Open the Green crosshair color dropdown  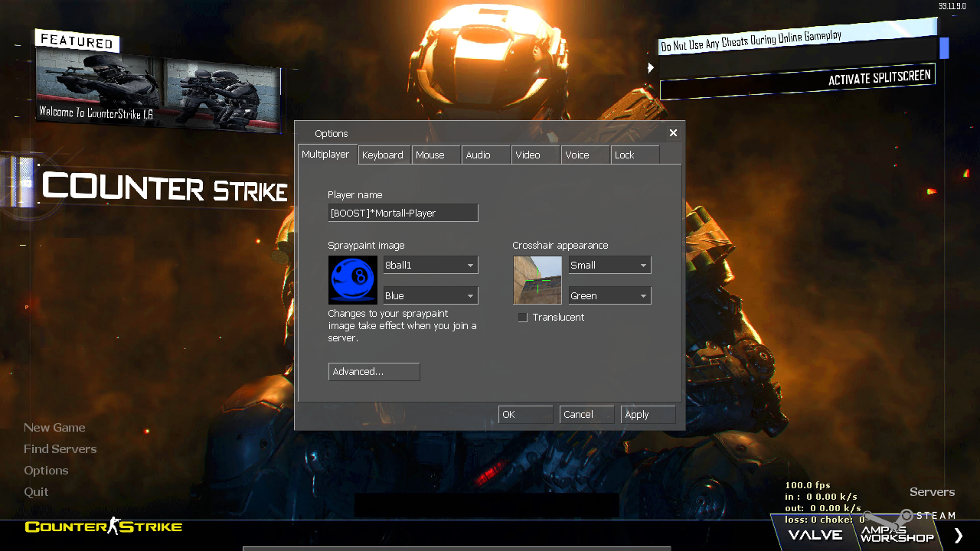[609, 296]
